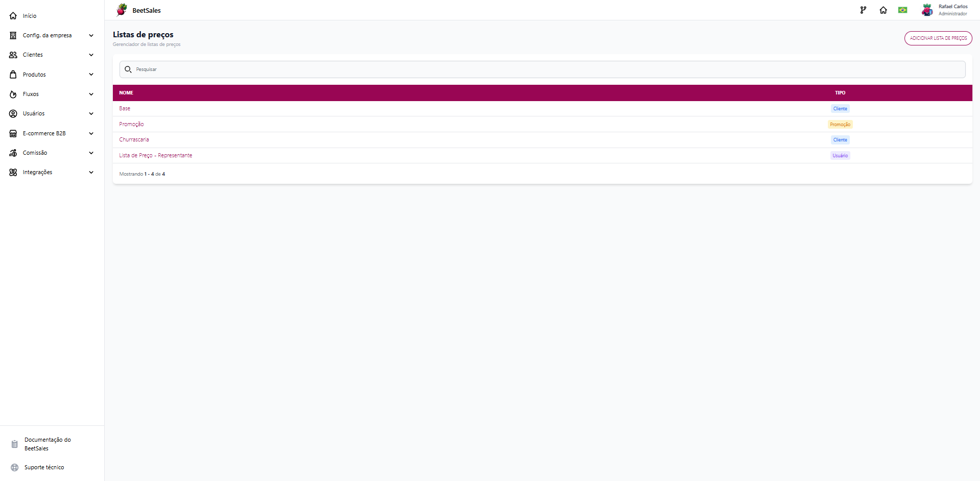980x481 pixels.
Task: Expand the Produtos menu chevron
Action: point(91,75)
